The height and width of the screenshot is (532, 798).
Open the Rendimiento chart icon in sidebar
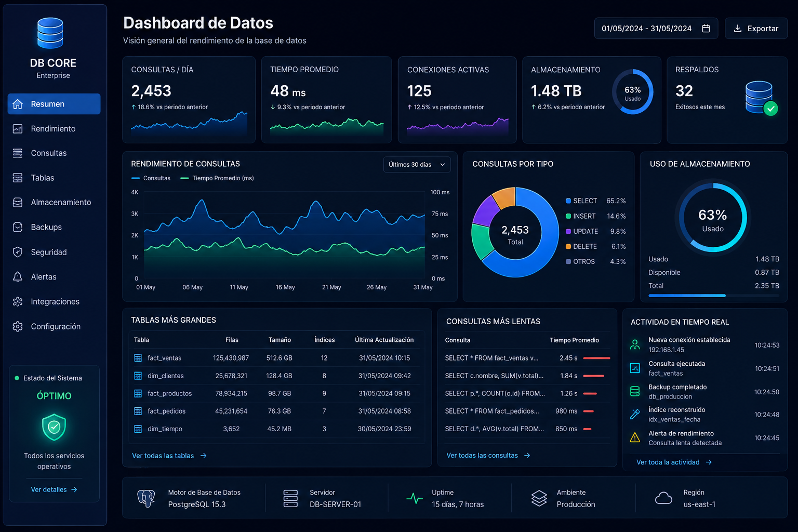click(x=18, y=128)
